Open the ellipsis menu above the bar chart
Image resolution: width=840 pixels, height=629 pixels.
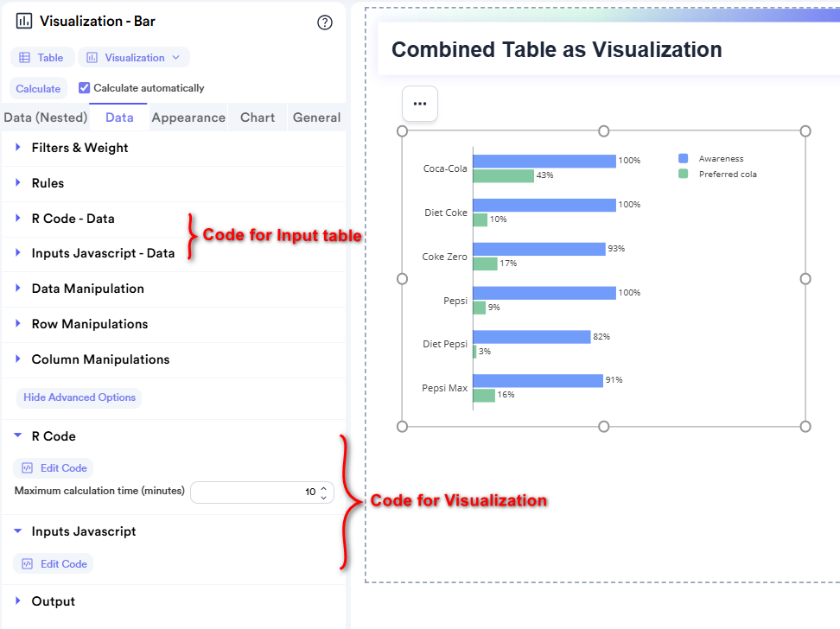pos(420,103)
